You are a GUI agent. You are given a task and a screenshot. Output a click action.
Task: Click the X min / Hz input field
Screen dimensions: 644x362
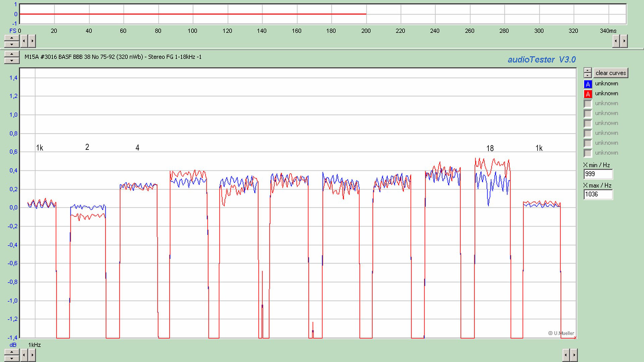coord(598,174)
